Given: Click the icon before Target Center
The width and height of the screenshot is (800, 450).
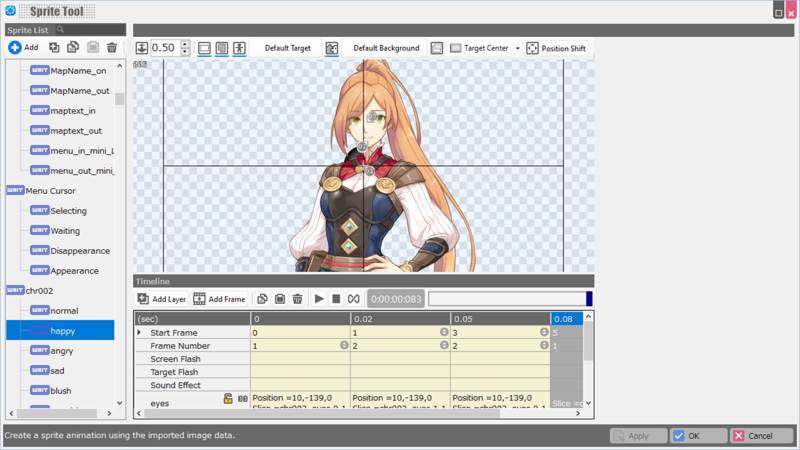Looking at the screenshot, I should 437,48.
